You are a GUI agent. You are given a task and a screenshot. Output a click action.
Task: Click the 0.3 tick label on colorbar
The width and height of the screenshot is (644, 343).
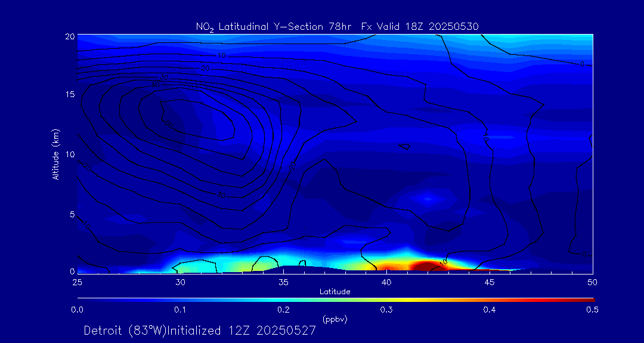(386, 310)
